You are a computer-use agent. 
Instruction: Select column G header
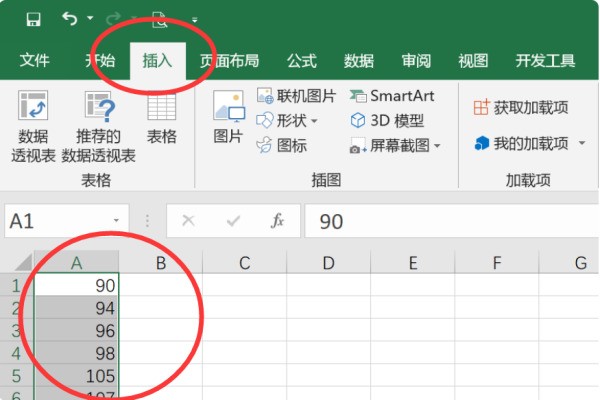(x=569, y=263)
